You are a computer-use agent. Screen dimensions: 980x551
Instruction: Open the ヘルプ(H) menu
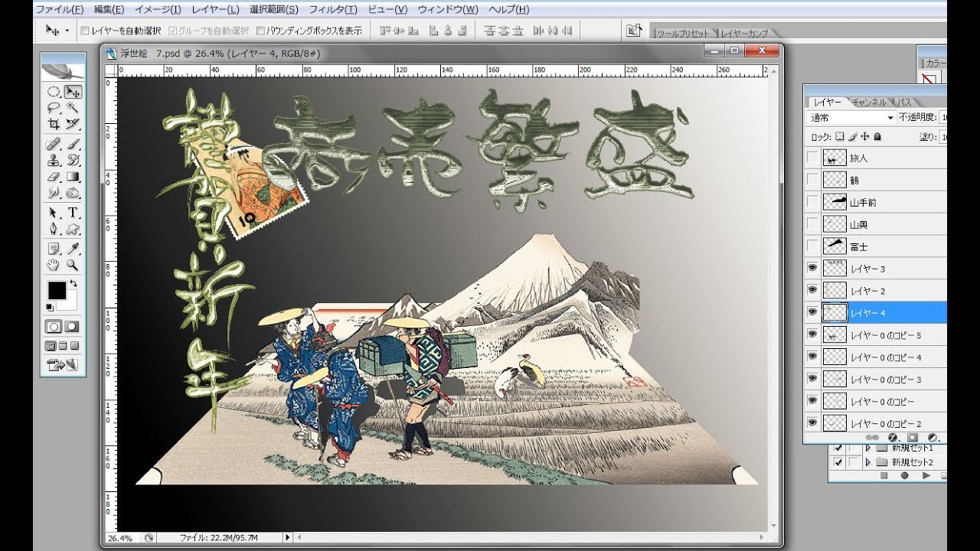click(x=508, y=10)
